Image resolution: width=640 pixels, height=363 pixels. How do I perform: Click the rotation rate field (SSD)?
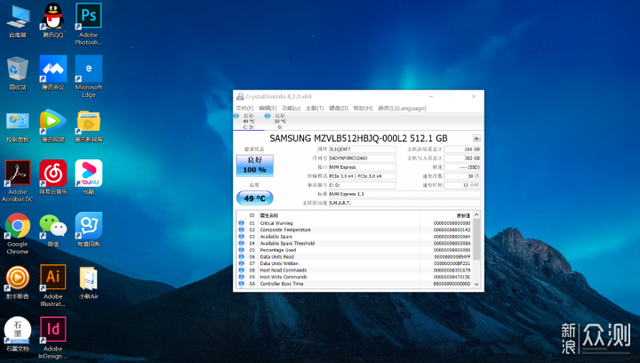point(462,167)
